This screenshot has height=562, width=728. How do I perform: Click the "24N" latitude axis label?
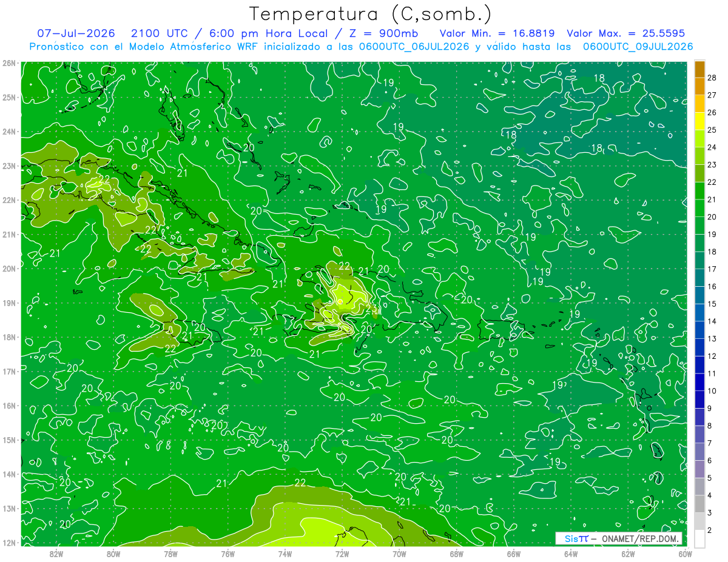click(9, 132)
